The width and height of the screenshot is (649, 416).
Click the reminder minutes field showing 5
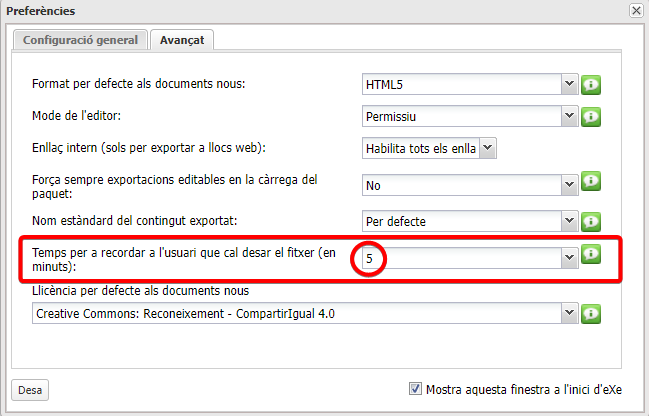(460, 259)
